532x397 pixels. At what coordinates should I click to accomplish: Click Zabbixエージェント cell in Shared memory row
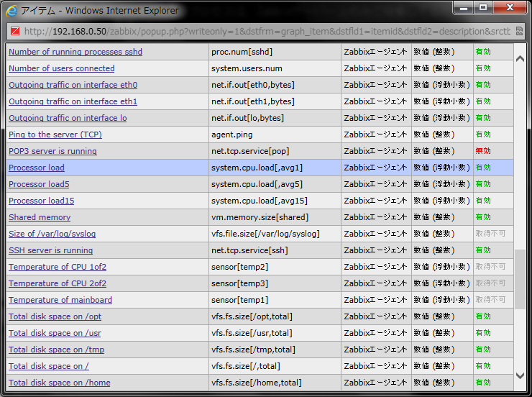click(x=375, y=217)
